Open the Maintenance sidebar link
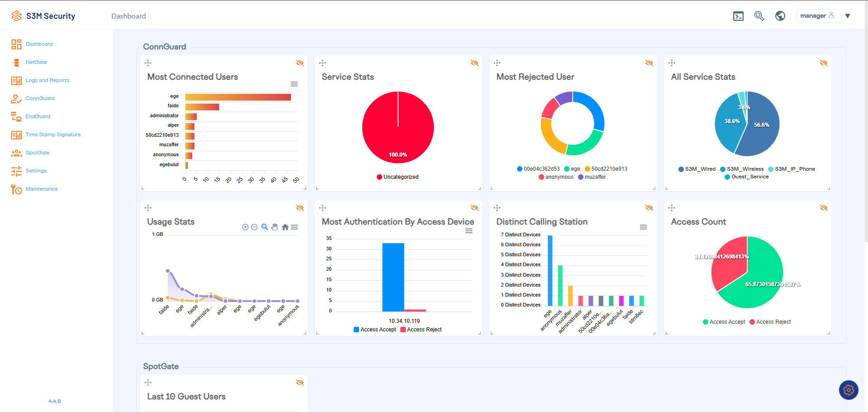 (x=42, y=189)
